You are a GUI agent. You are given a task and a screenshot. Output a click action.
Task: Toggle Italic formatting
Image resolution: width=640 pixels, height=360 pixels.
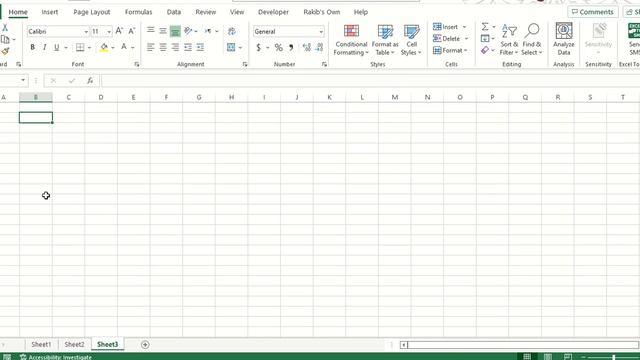pyautogui.click(x=44, y=47)
